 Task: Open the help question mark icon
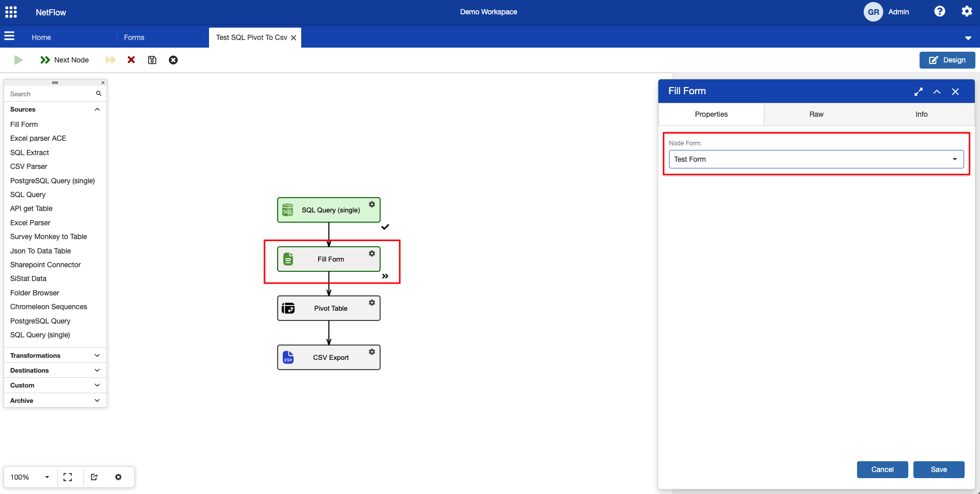pyautogui.click(x=940, y=11)
